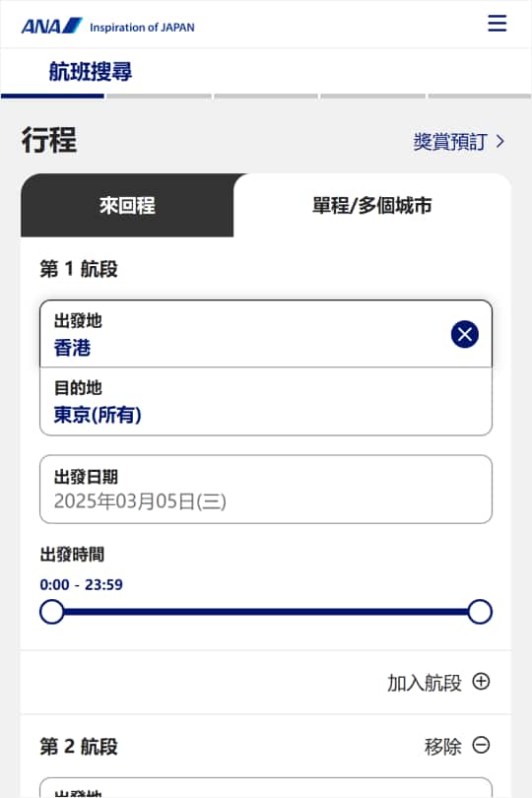Click the plus icon beside 加入航段
Image resolution: width=532 pixels, height=798 pixels.
(481, 682)
